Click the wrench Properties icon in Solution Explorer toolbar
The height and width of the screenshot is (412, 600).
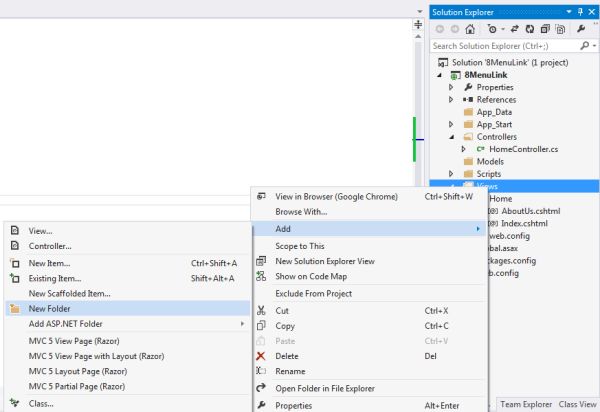(580, 29)
